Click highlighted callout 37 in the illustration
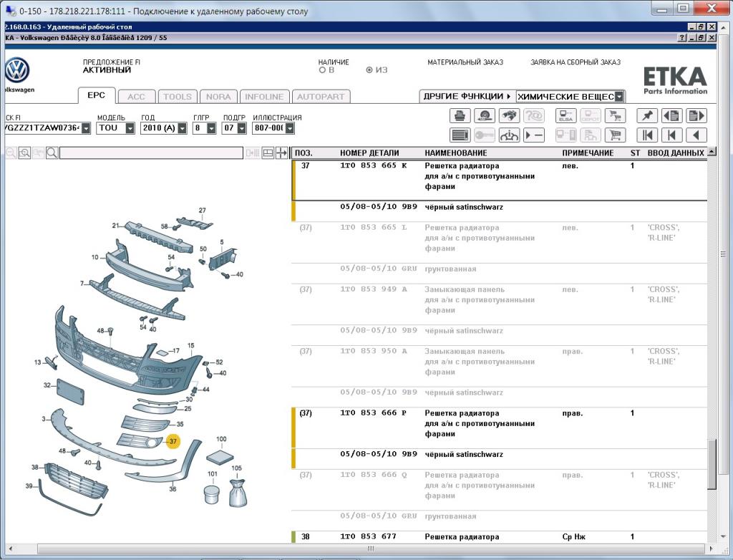 click(x=173, y=441)
